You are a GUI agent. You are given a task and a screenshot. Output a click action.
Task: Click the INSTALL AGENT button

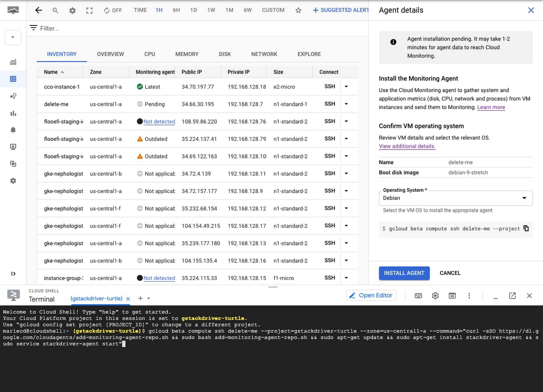[x=404, y=273]
